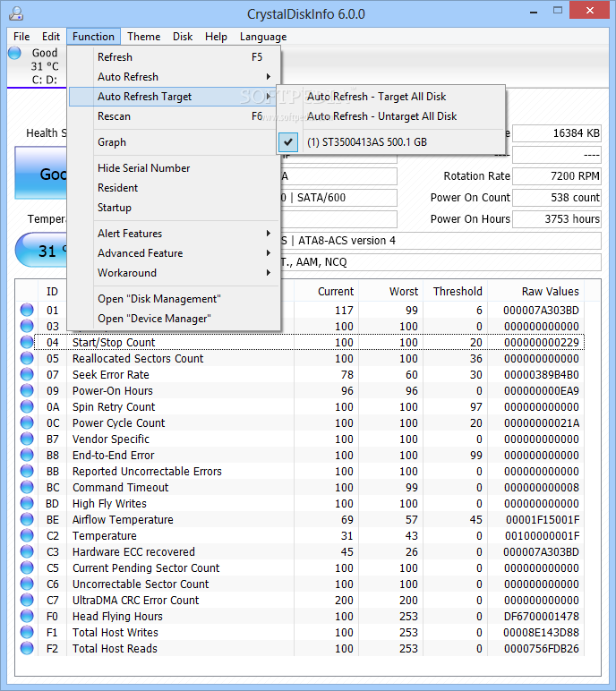Choose Refresh F5 from Function menu
This screenshot has width=616, height=691.
tap(175, 57)
